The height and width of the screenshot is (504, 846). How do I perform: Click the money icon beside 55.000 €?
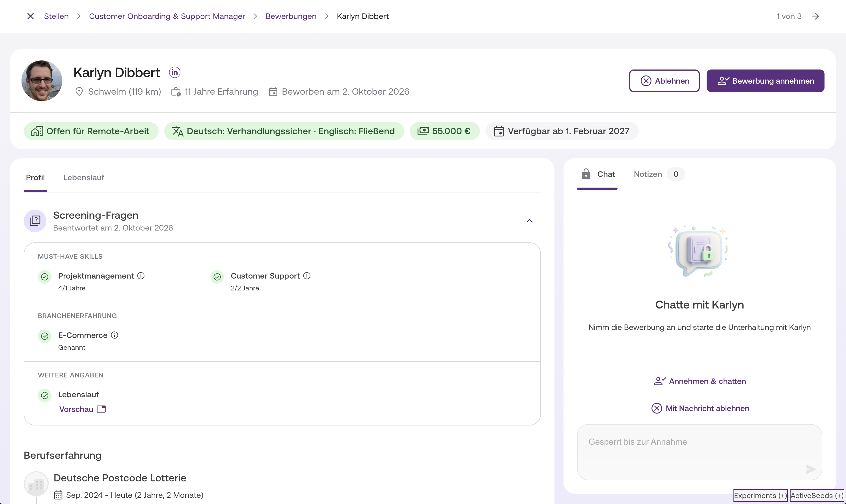point(423,131)
